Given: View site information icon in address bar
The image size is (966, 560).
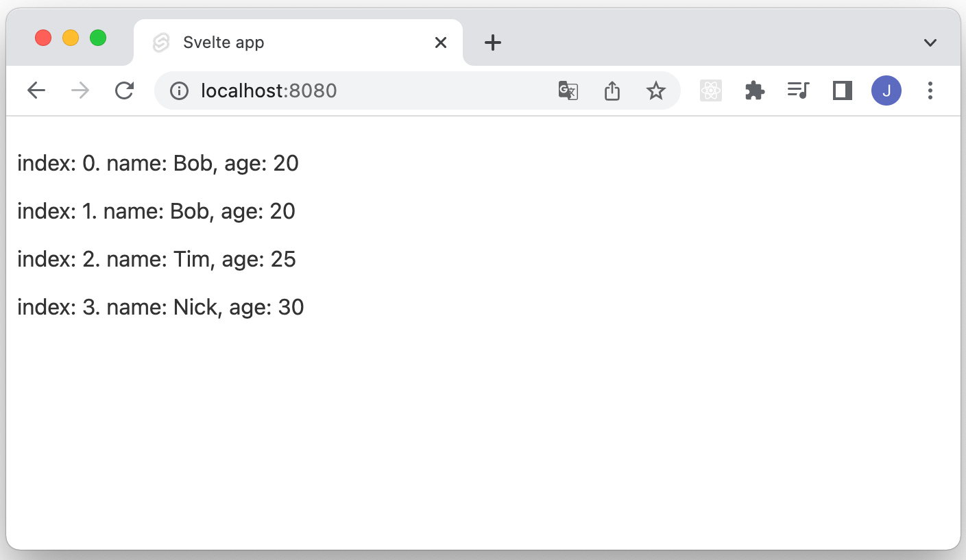Looking at the screenshot, I should (179, 90).
